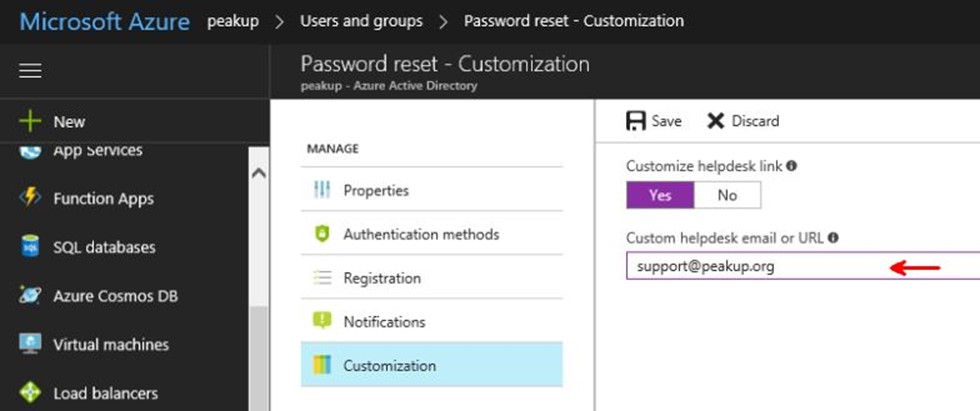Open Virtual machines in sidebar
The image size is (980, 411).
111,345
